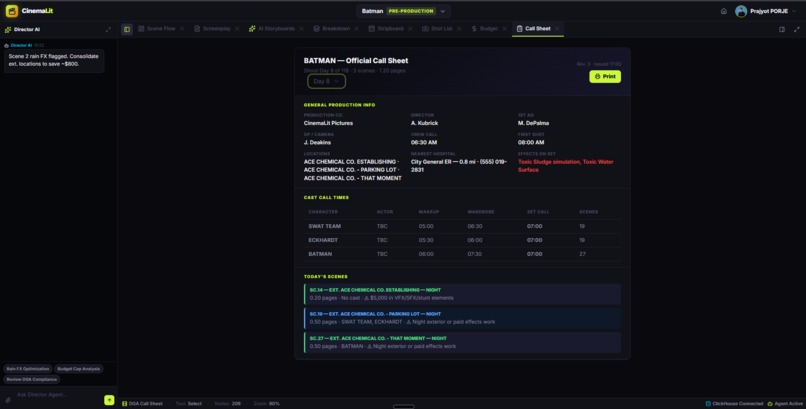Viewport: 806px width, 409px height.
Task: Open the home icon in the header
Action: (724, 11)
